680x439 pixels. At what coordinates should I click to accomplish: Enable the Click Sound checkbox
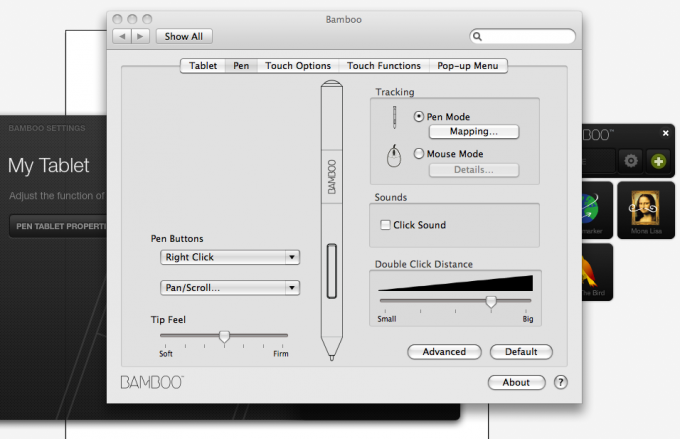385,225
